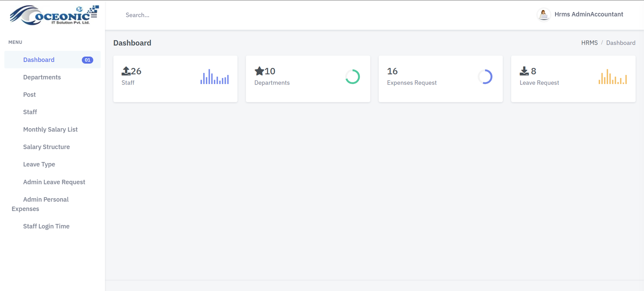Click the green progress ring on Departments
This screenshot has width=644, height=291.
tap(353, 77)
